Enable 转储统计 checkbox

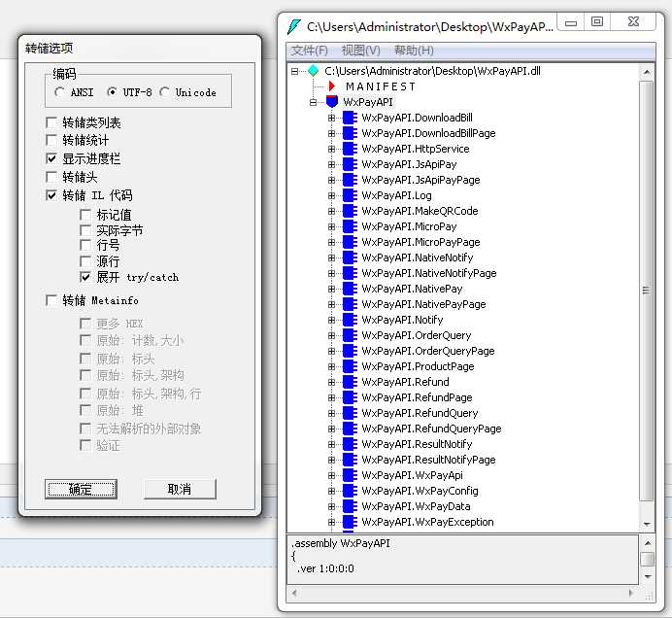tap(51, 140)
